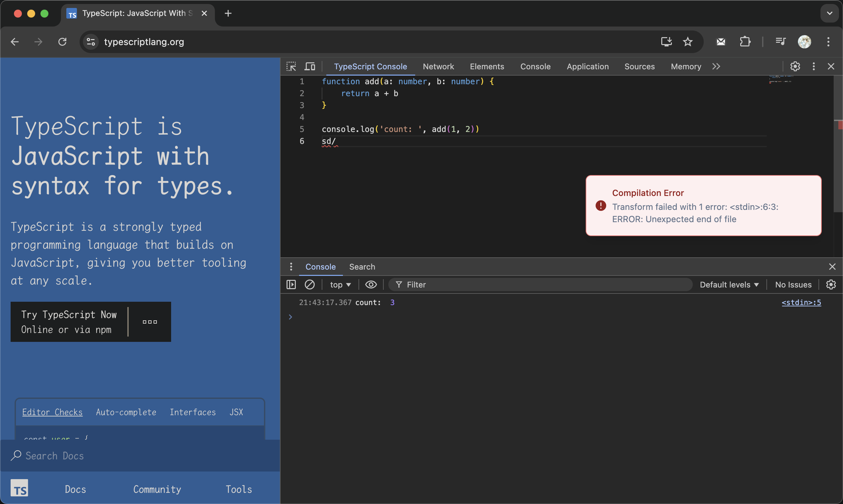This screenshot has height=504, width=843.
Task: Open the <stdin>:5 source link
Action: click(x=801, y=302)
